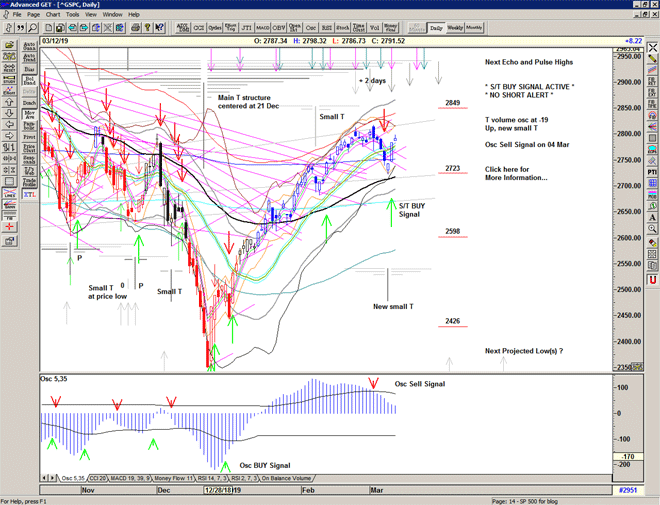The height and width of the screenshot is (505, 660).
Task: Click the red 2849 price level marker
Action: 452,103
